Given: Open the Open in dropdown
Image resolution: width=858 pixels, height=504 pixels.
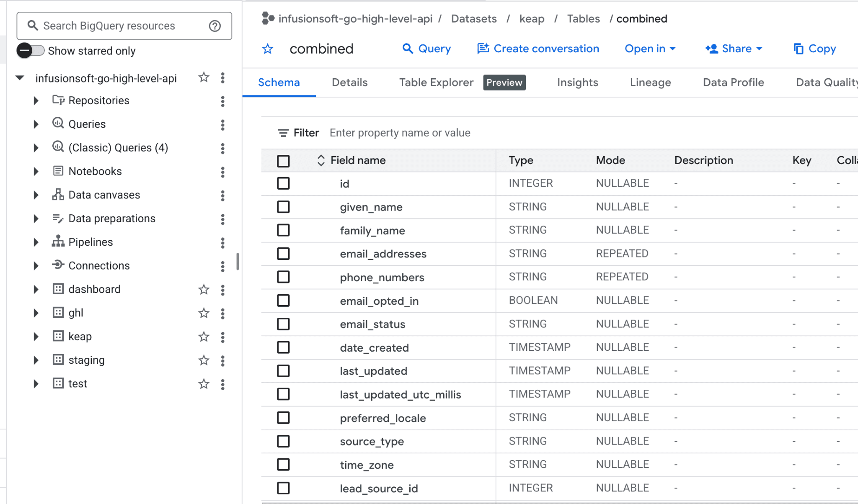Looking at the screenshot, I should click(650, 49).
